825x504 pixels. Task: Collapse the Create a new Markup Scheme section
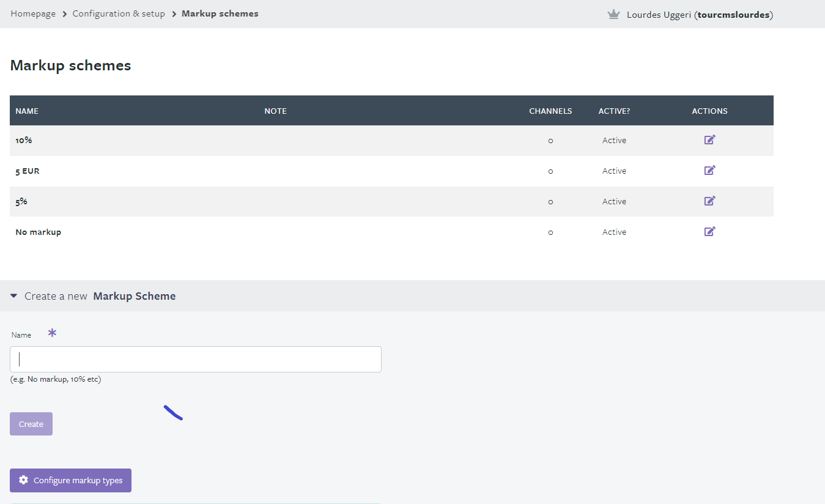tap(13, 296)
